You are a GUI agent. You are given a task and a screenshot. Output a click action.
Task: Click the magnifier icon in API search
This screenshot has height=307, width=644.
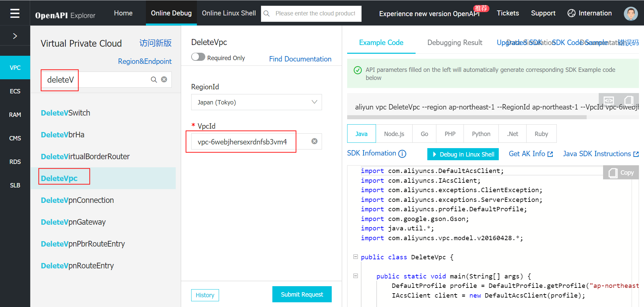[154, 80]
